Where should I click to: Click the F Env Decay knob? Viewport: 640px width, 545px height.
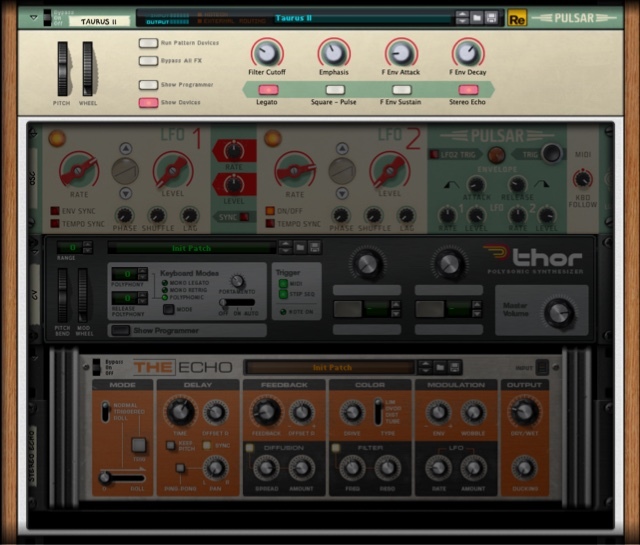point(468,53)
